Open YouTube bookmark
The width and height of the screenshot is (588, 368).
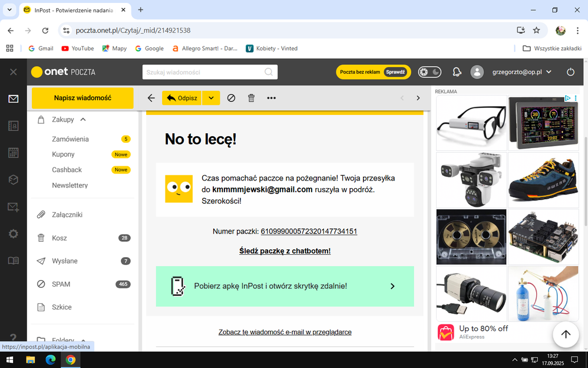pos(78,48)
